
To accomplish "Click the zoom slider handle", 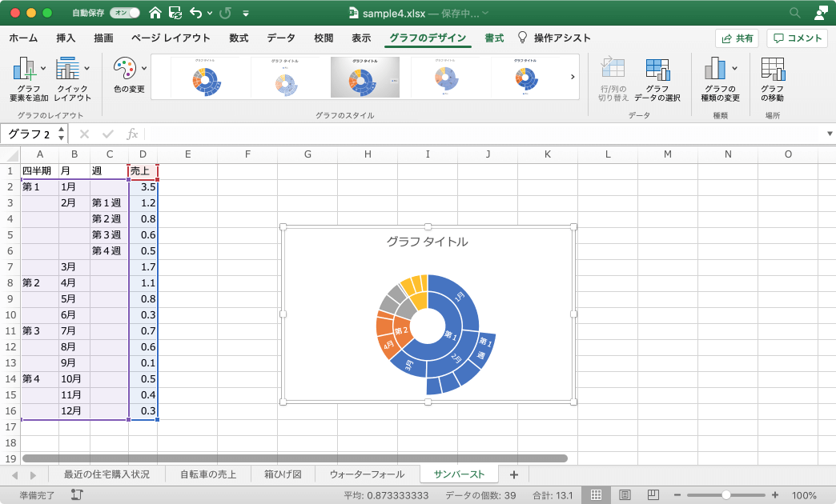I will [725, 495].
